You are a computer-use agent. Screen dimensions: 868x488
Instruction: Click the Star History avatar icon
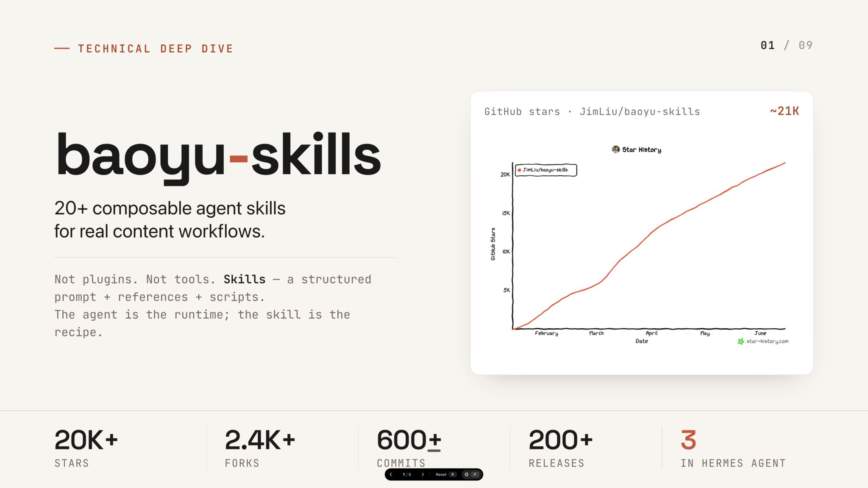click(616, 149)
